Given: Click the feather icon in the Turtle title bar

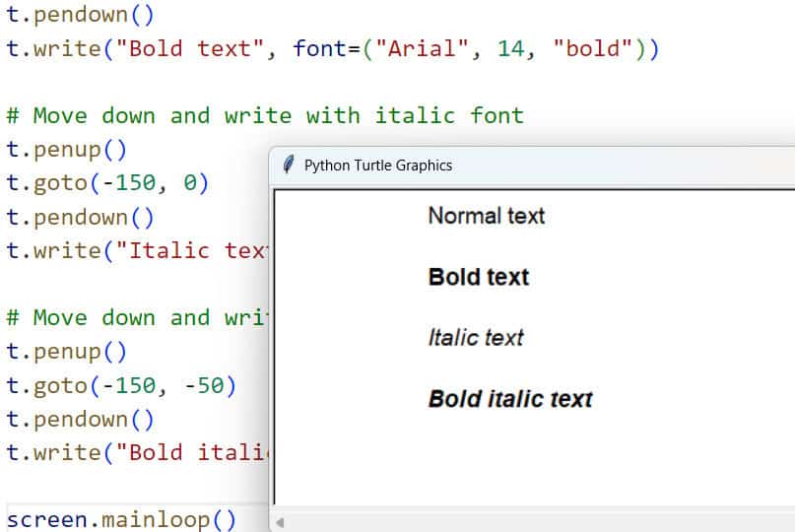Looking at the screenshot, I should pyautogui.click(x=288, y=166).
